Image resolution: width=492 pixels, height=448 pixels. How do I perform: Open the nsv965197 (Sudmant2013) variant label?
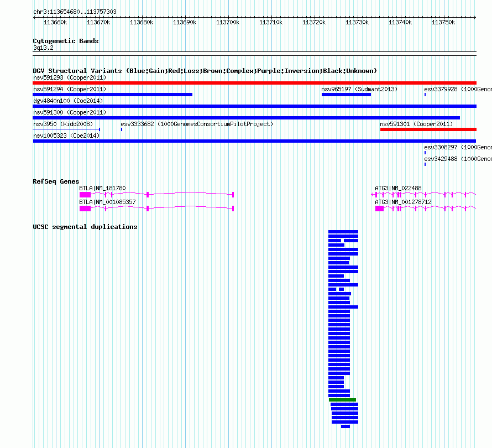coord(359,89)
